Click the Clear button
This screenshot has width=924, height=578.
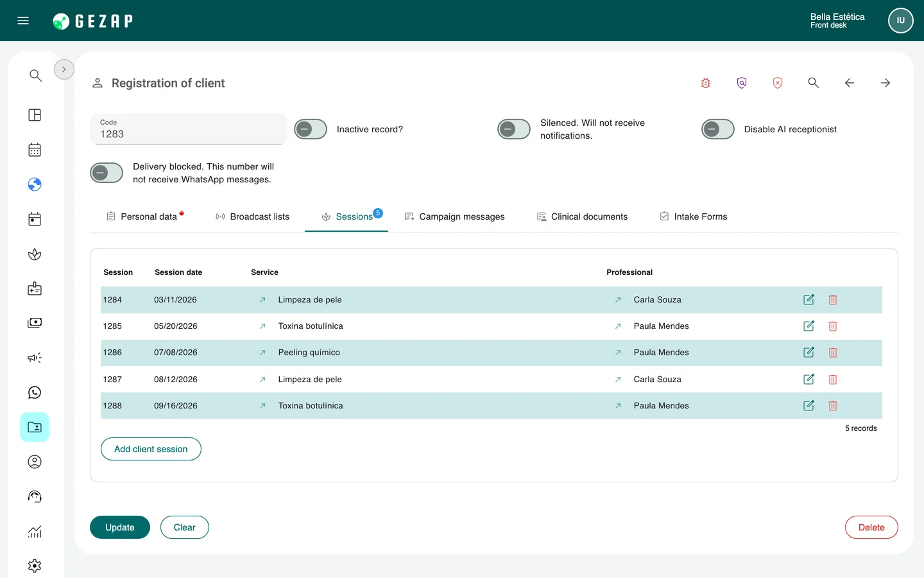pyautogui.click(x=185, y=527)
